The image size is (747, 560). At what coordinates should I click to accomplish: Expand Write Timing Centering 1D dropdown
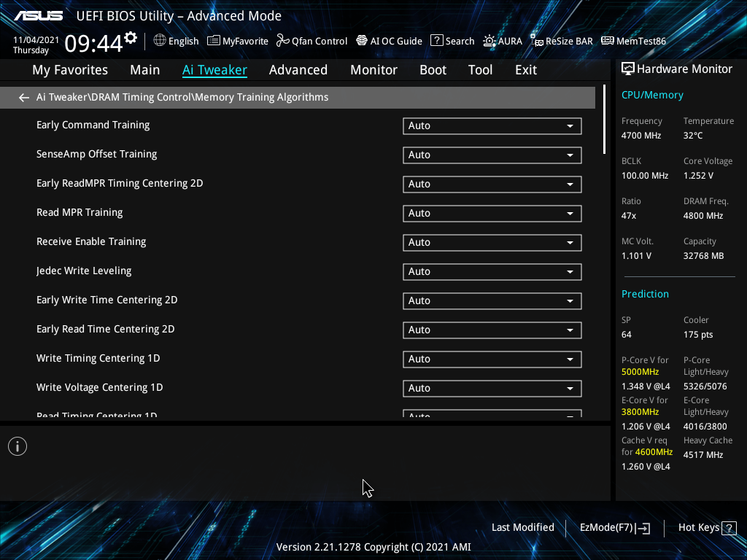coord(492,359)
